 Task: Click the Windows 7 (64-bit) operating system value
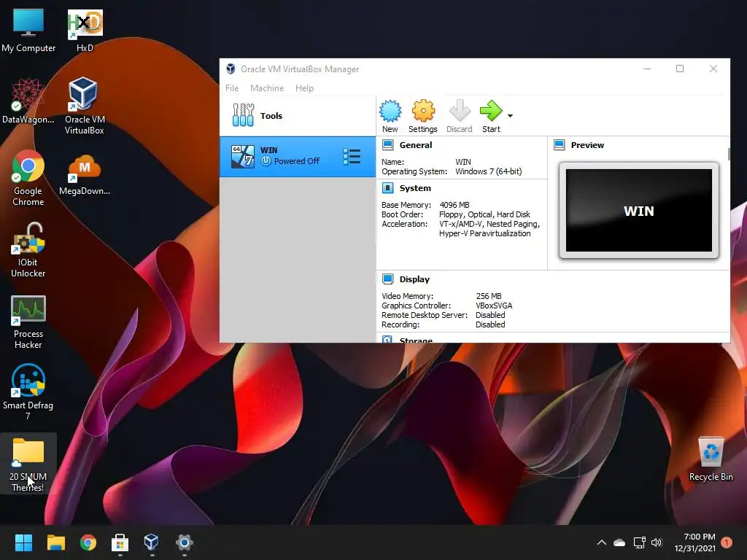489,171
